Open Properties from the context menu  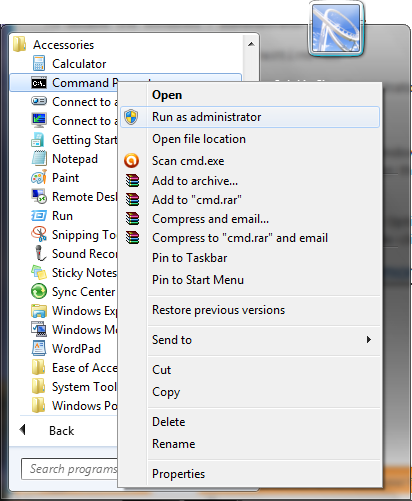point(178,474)
